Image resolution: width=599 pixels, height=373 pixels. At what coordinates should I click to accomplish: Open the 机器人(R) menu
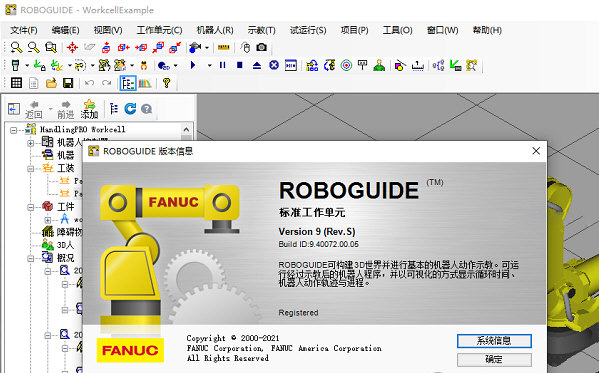(215, 30)
